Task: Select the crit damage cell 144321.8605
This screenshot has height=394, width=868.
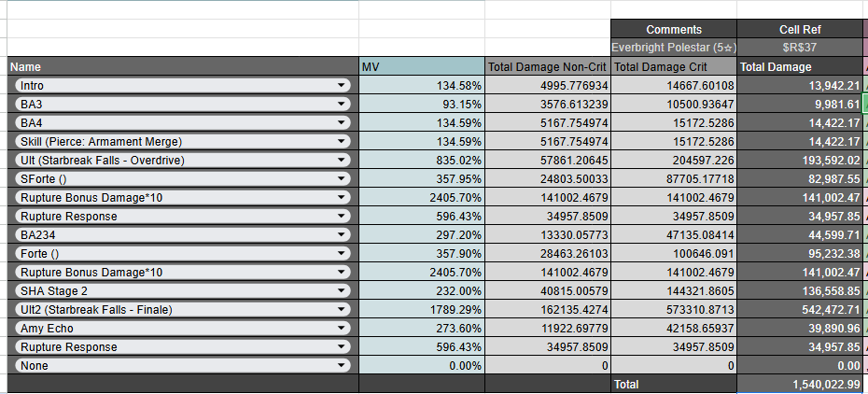Action: coord(674,291)
